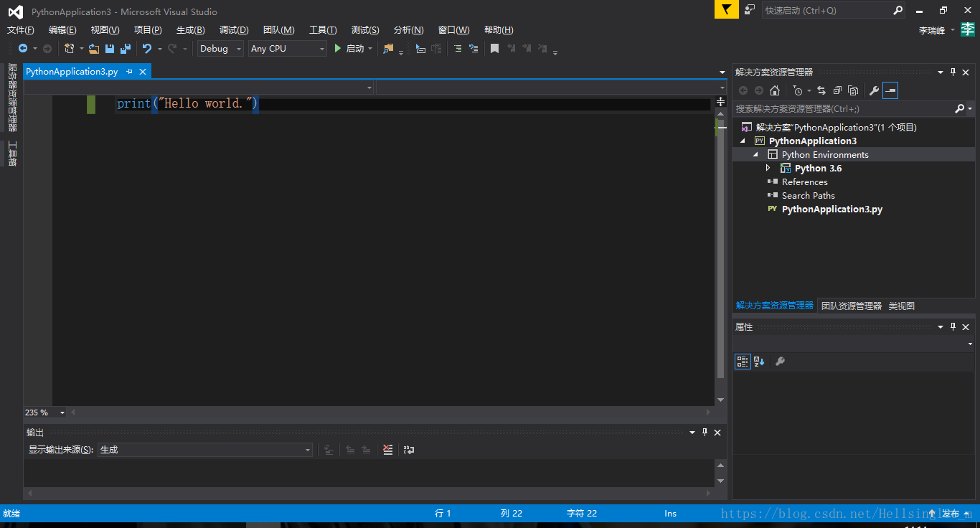Click the Clear All icon in Output
Screen dimensions: 980x528
(x=388, y=450)
